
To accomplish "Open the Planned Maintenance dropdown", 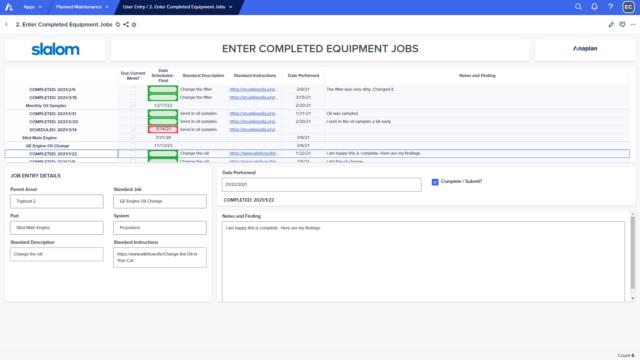I will 82,7.
